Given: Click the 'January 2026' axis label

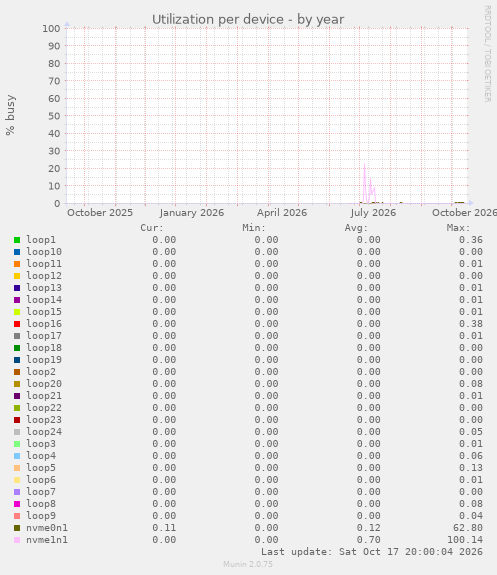Looking at the screenshot, I should coord(191,213).
